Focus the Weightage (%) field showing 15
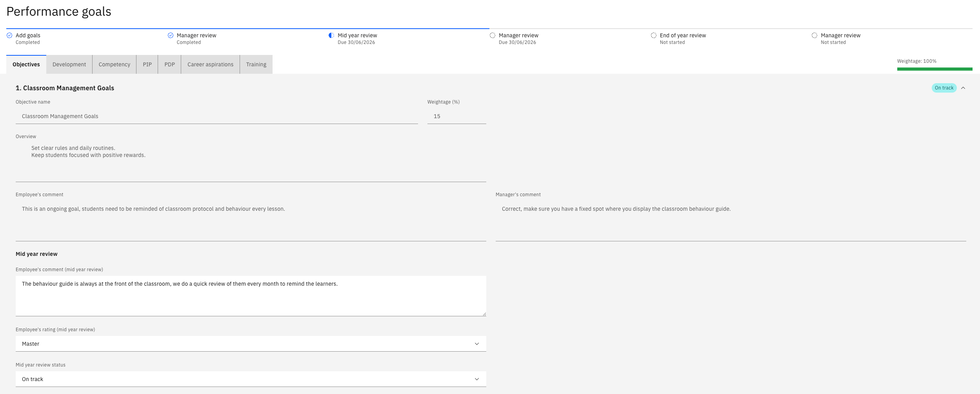 pyautogui.click(x=457, y=116)
